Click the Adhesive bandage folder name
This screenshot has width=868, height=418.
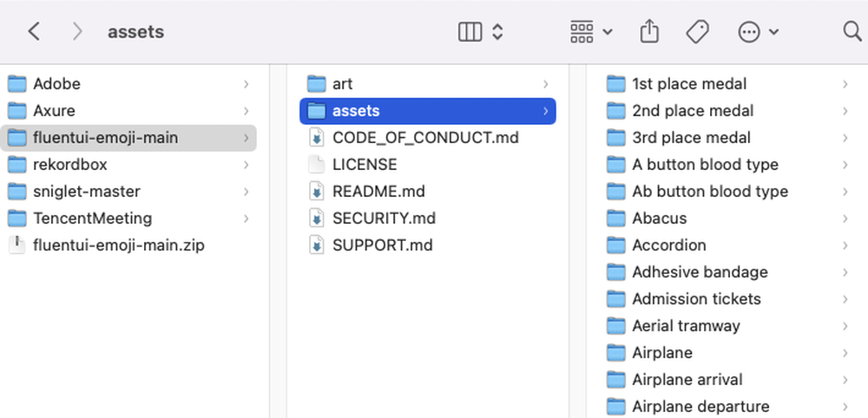pyautogui.click(x=700, y=272)
